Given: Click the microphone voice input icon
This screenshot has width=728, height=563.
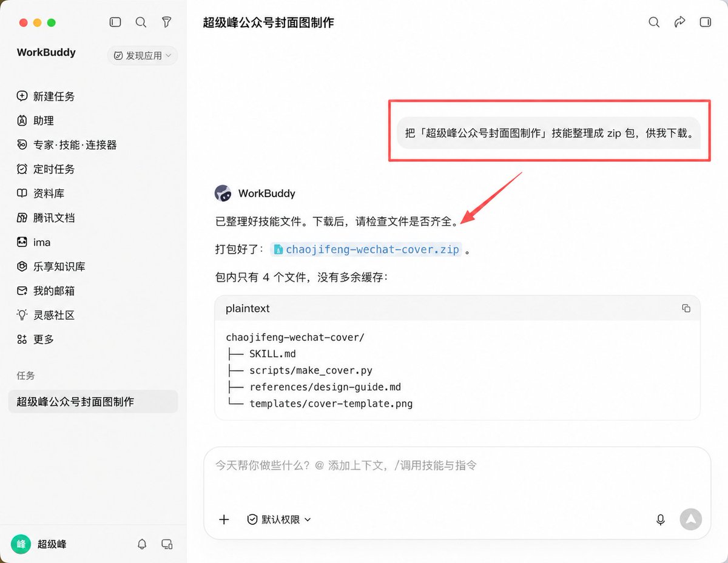Looking at the screenshot, I should point(661,519).
